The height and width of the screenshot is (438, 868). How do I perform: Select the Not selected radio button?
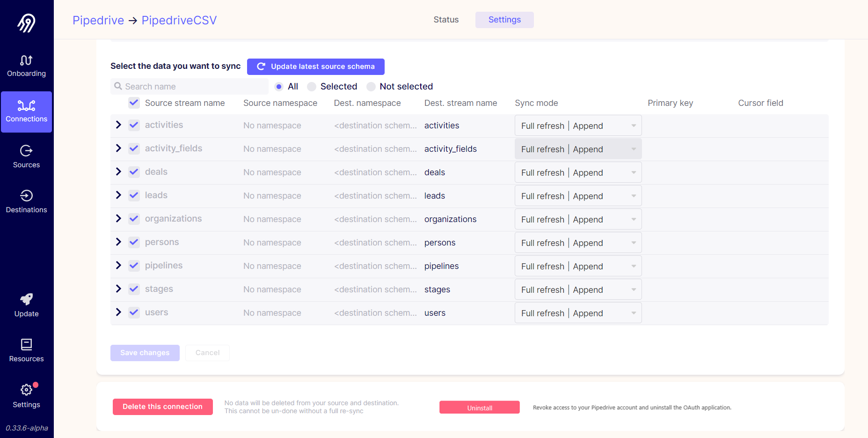371,87
